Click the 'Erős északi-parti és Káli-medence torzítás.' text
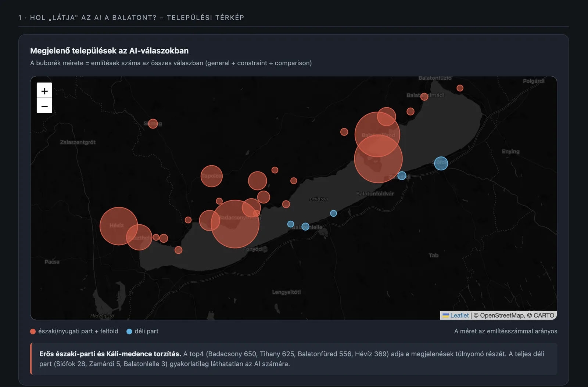Screen dimensions: 588x387 point(110,354)
